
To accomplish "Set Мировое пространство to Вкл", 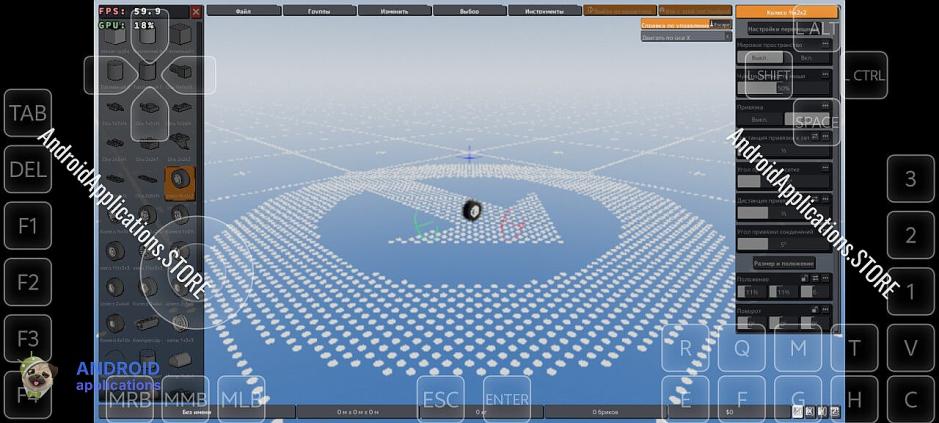I will 806,58.
